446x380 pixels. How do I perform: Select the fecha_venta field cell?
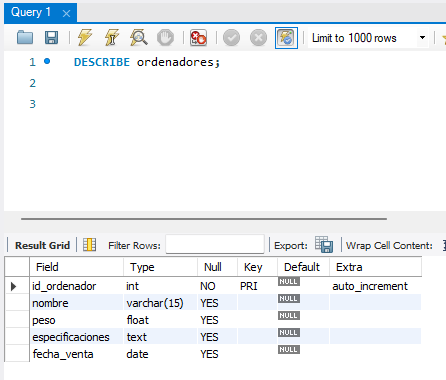click(76, 354)
